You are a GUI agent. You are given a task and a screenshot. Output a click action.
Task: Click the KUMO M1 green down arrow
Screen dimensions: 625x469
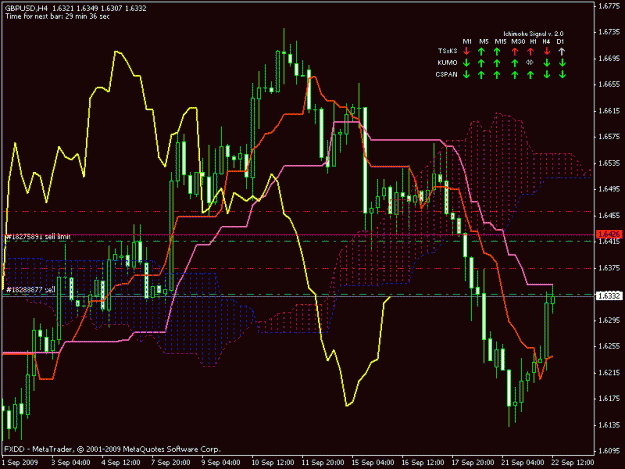pos(466,63)
